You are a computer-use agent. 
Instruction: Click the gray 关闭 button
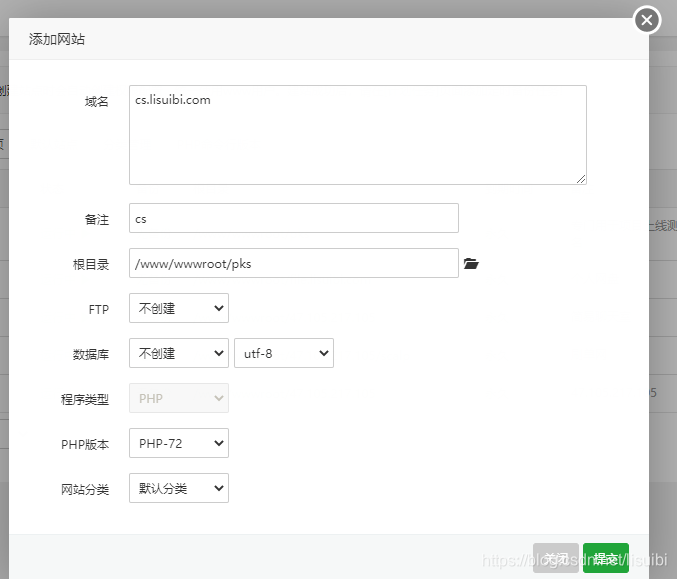556,558
